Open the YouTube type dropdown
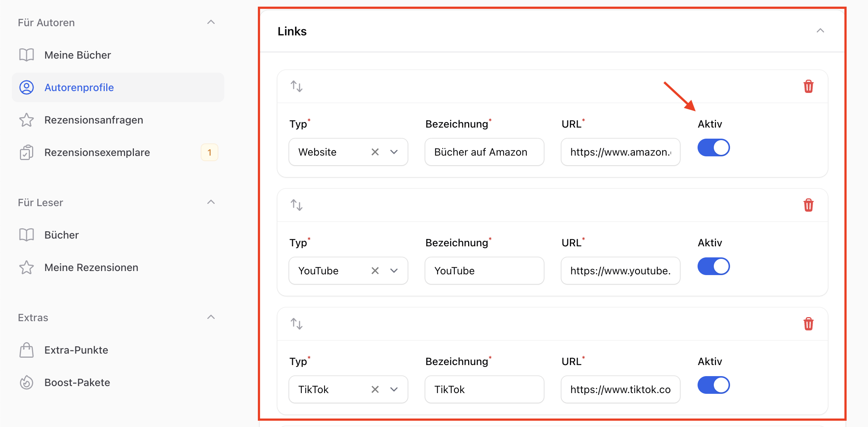 [x=394, y=271]
